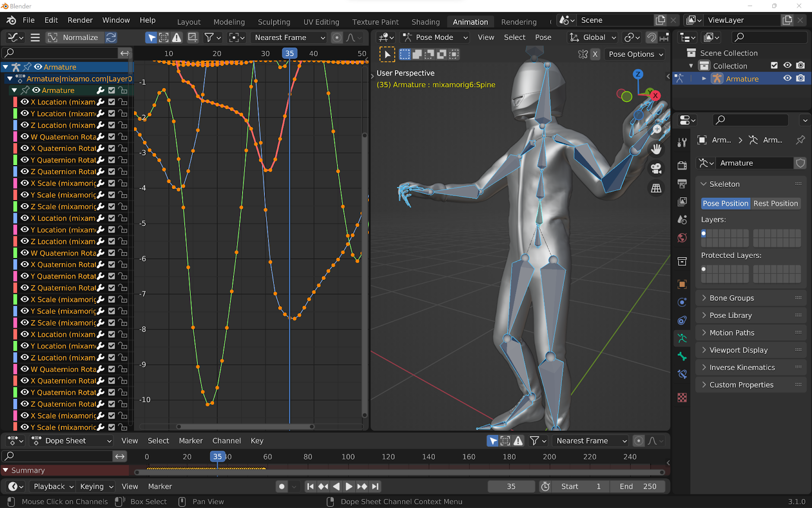Toggle the camera view icon
The image size is (812, 508).
coord(656,169)
